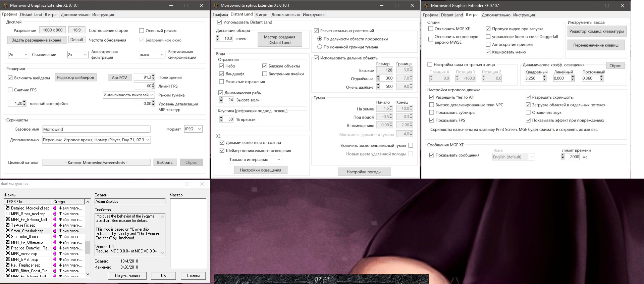644x284 pixels.
Task: Open the Язык English (default) dropdown
Action: point(513,157)
